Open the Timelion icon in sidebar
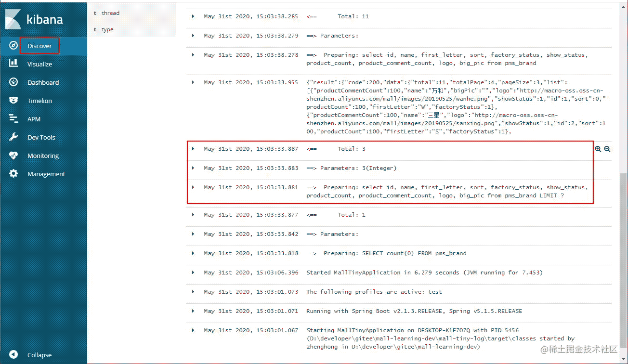 [13, 101]
